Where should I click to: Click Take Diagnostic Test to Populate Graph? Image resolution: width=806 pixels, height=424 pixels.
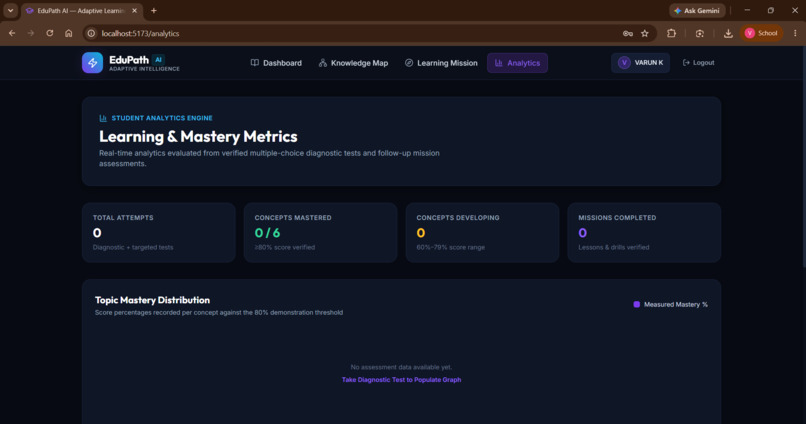point(401,380)
